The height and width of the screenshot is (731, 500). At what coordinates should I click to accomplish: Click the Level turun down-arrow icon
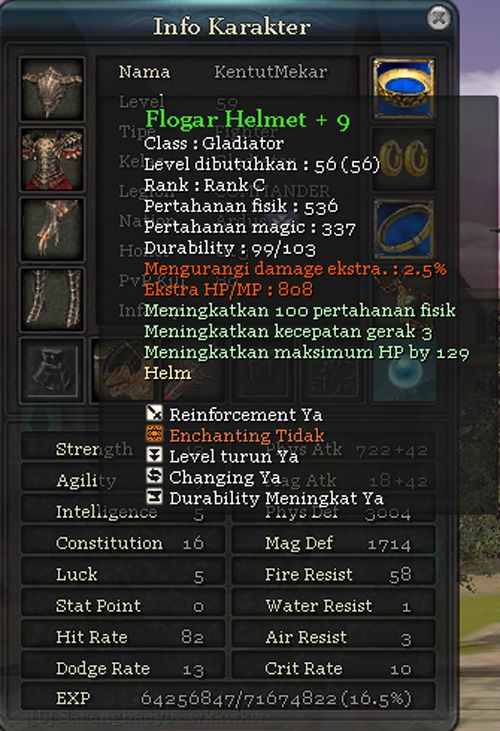point(154,455)
